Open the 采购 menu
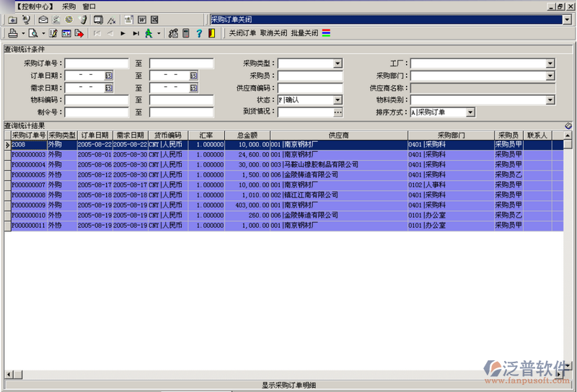The image size is (577, 392). point(69,6)
